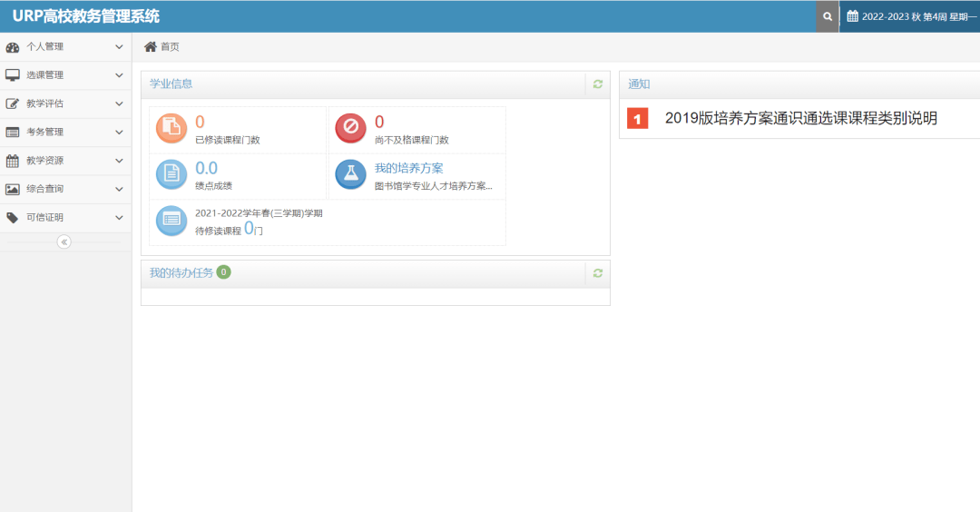The height and width of the screenshot is (512, 980).
Task: Click the search magnifier icon in header
Action: coord(828,17)
